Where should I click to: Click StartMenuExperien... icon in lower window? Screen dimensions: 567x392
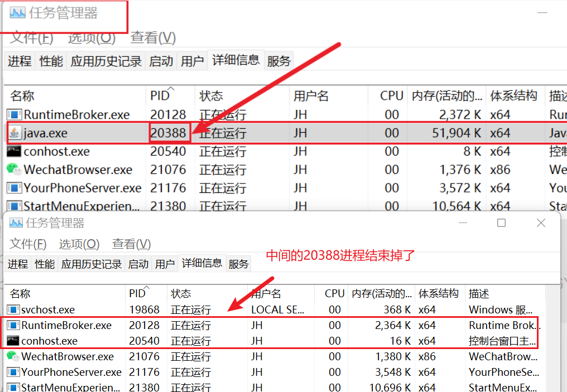13,388
